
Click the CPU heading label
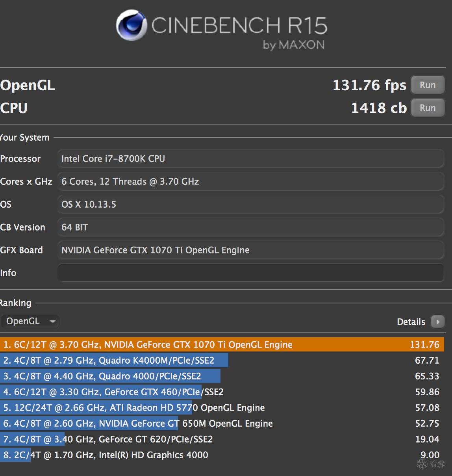point(14,108)
